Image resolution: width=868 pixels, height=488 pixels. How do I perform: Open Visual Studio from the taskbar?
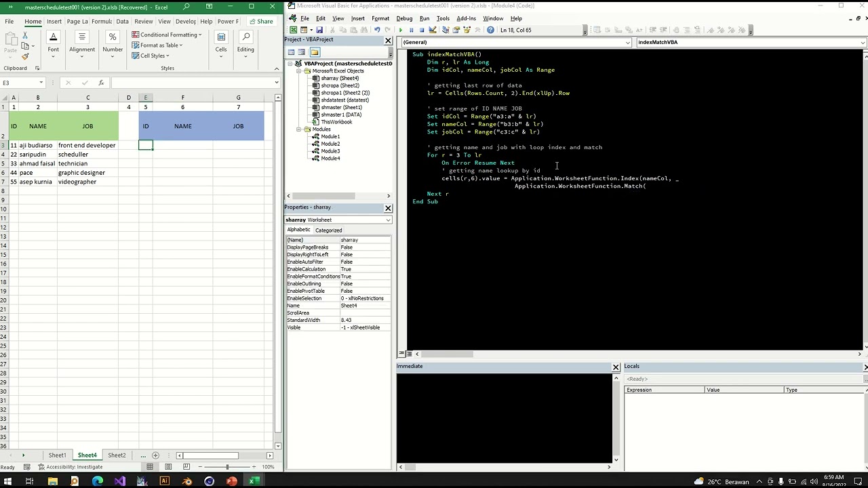(119, 481)
